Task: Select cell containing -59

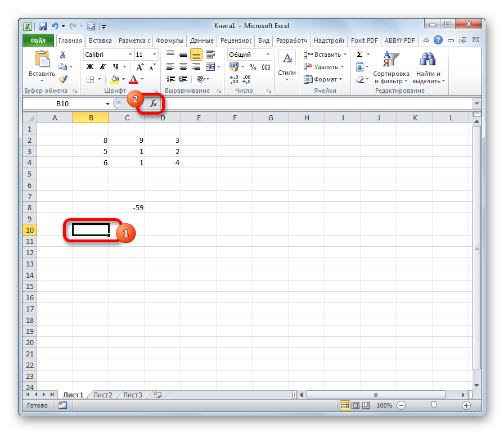Action: pos(127,207)
